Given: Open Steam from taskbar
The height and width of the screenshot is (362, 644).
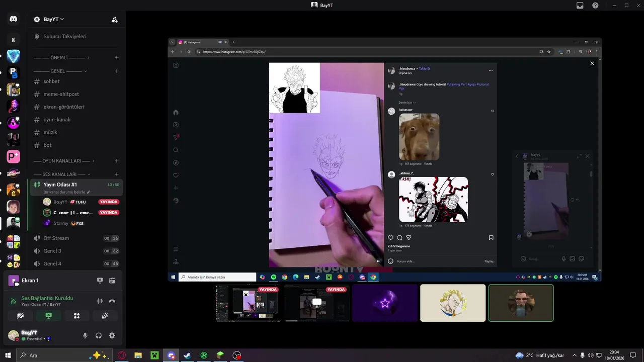Looking at the screenshot, I should 187,355.
